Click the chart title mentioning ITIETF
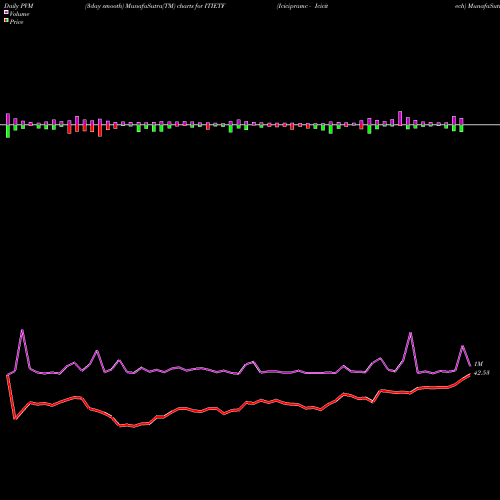500x500 pixels. (155, 6)
